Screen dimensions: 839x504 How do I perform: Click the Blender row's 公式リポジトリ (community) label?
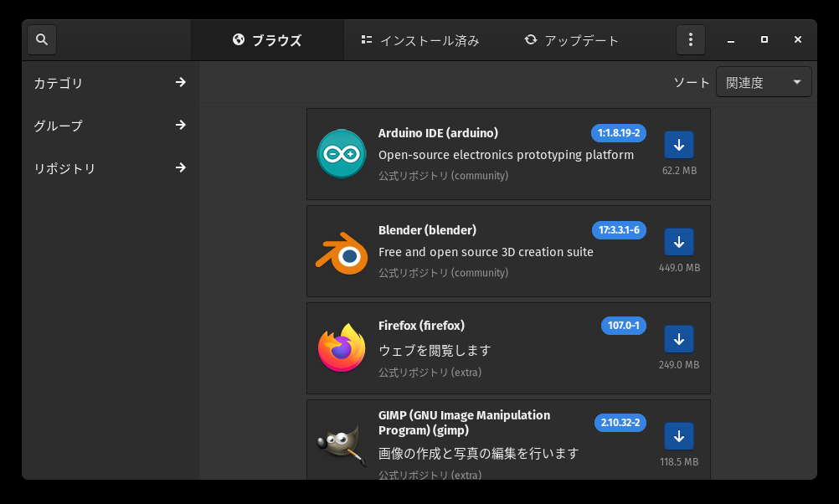click(x=443, y=273)
